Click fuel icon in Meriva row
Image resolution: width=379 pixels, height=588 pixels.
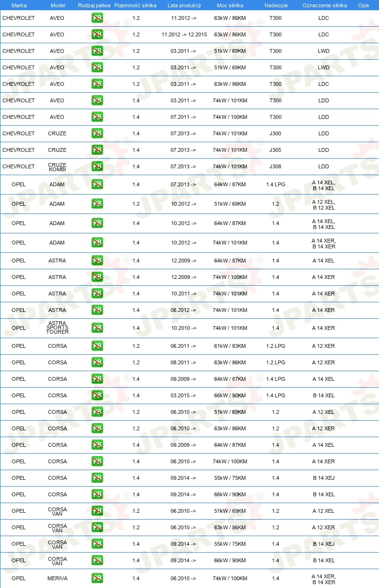coord(97,578)
